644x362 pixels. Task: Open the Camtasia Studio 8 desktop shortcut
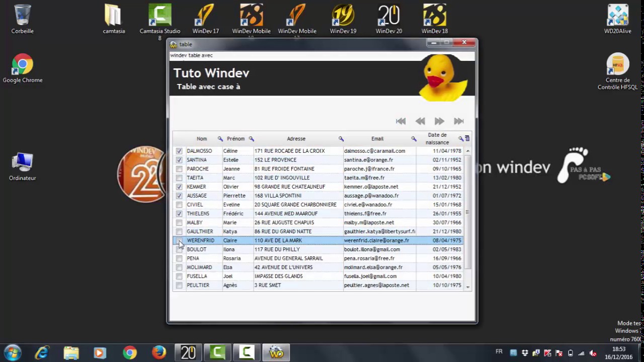(160, 22)
